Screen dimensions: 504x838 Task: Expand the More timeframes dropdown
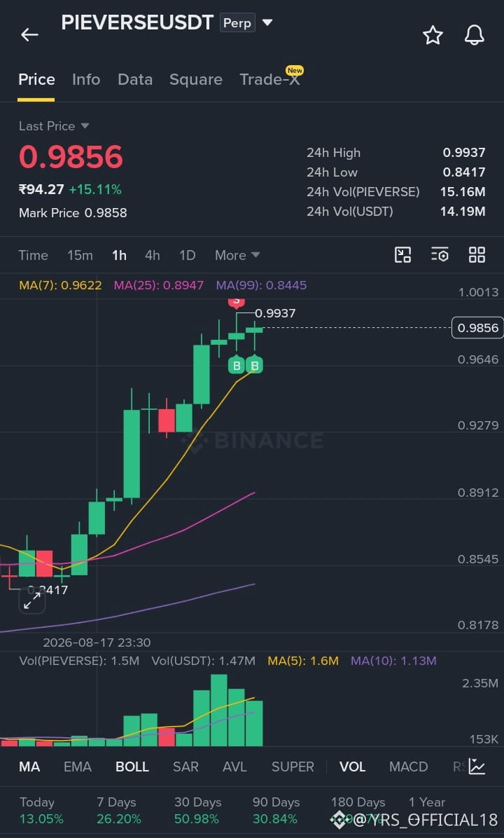click(237, 256)
